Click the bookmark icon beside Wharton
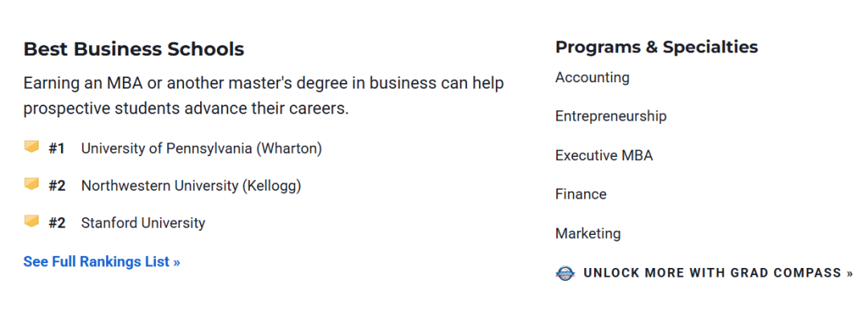The height and width of the screenshot is (313, 868). click(31, 147)
